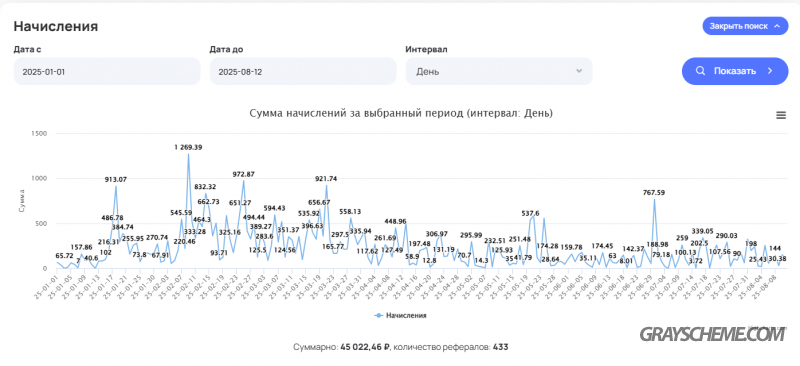Expand the День interval combo box

(499, 71)
